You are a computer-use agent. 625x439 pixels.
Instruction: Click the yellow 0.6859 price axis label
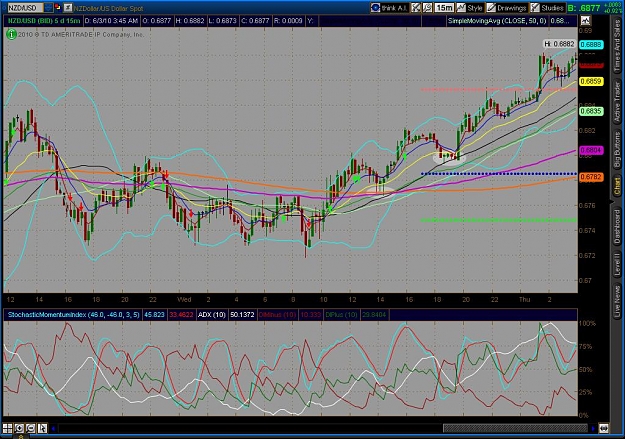pos(591,81)
